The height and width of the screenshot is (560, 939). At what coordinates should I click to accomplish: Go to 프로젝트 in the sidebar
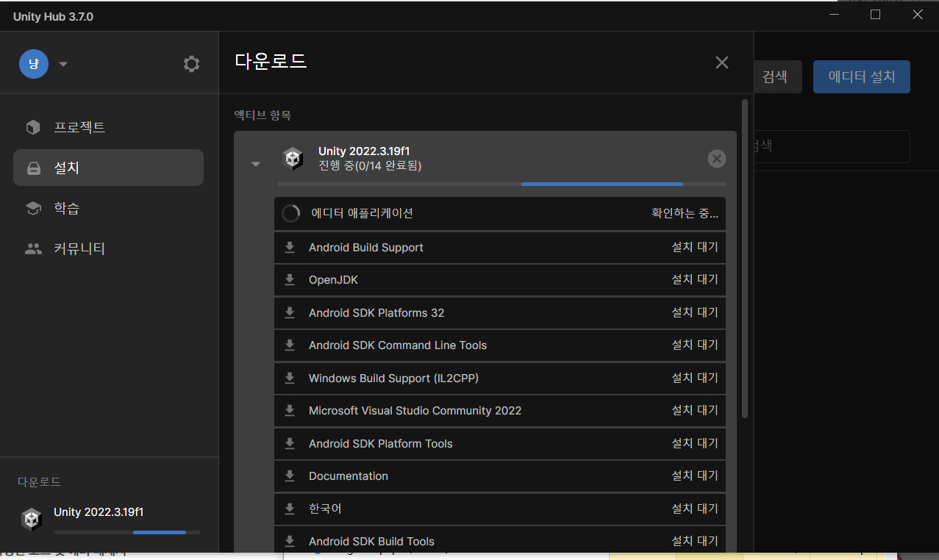click(x=108, y=127)
